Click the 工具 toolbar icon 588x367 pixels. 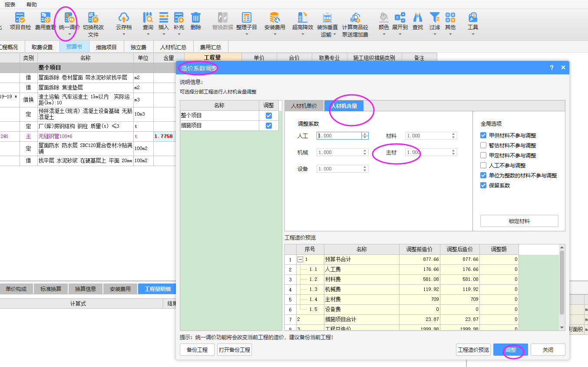tap(473, 17)
